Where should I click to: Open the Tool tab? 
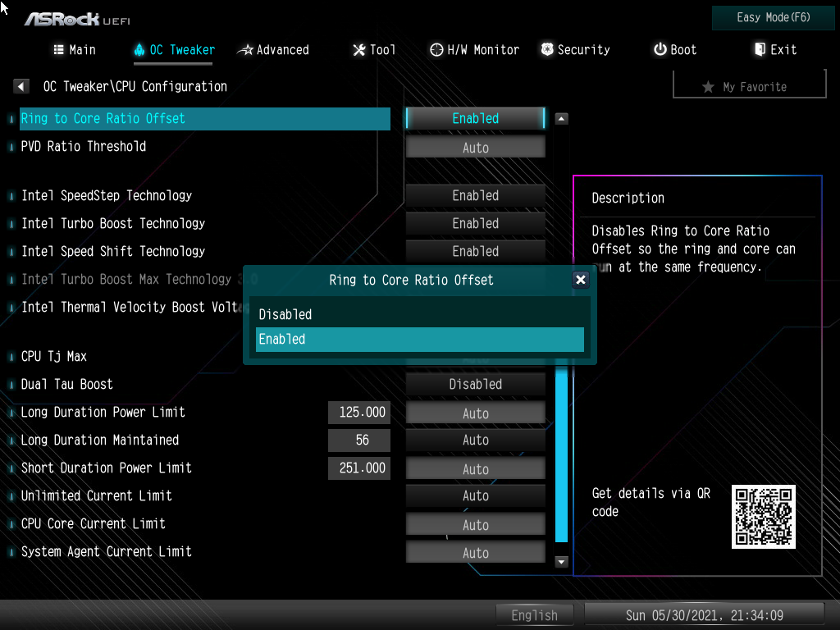[x=374, y=50]
